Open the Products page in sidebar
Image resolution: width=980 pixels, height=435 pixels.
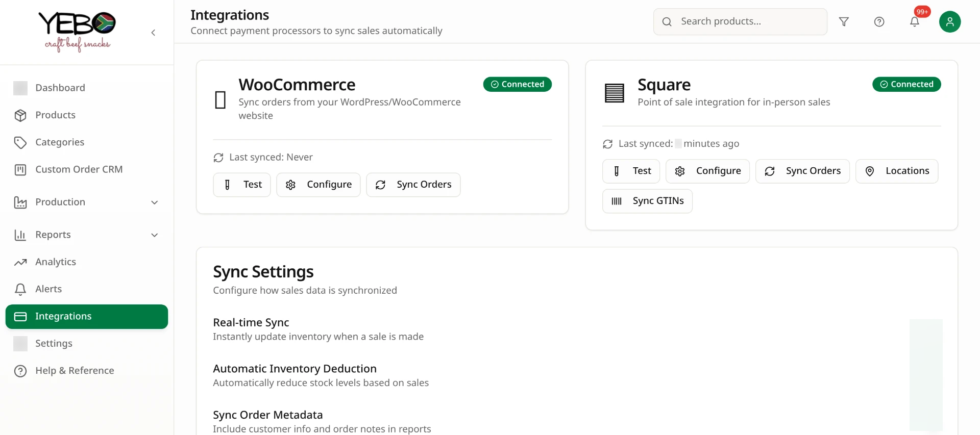(87, 115)
